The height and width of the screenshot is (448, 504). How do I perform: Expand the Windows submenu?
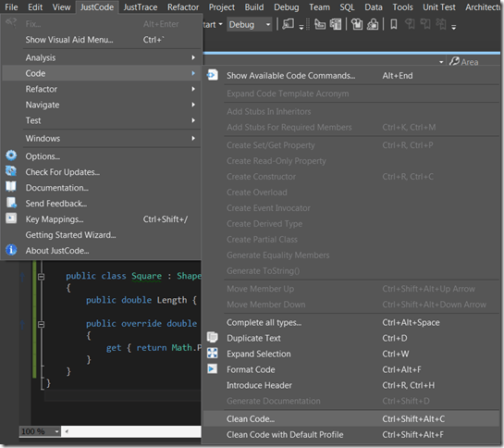click(x=102, y=139)
